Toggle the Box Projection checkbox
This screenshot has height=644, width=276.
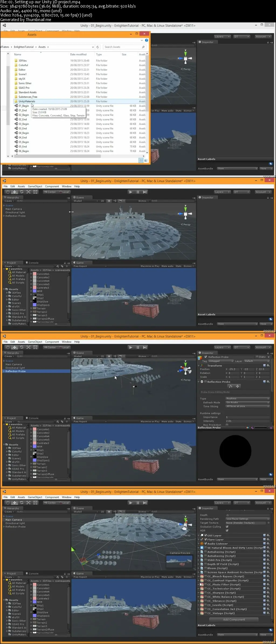tap(227, 425)
